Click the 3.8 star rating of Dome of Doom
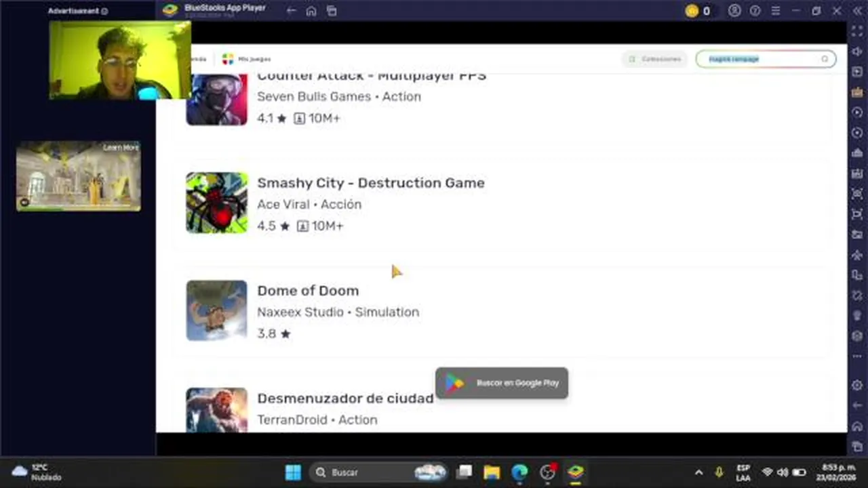Image resolution: width=868 pixels, height=488 pixels. 274,333
